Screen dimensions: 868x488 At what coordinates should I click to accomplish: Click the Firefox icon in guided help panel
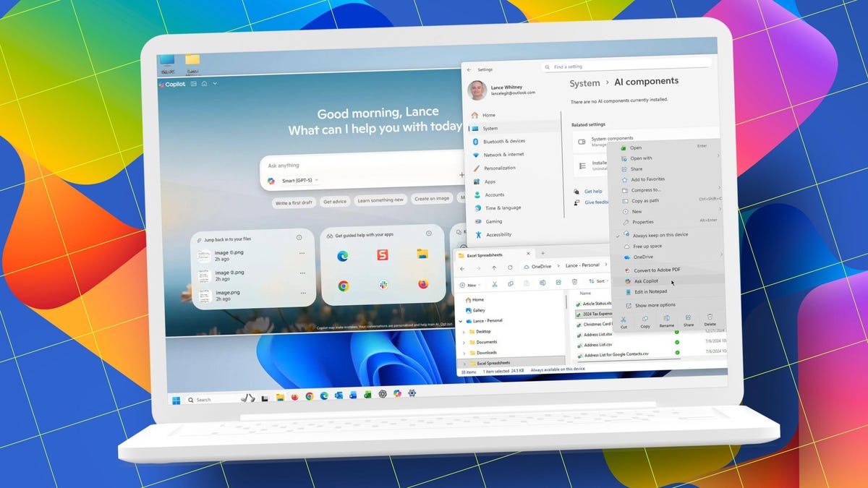pos(422,283)
